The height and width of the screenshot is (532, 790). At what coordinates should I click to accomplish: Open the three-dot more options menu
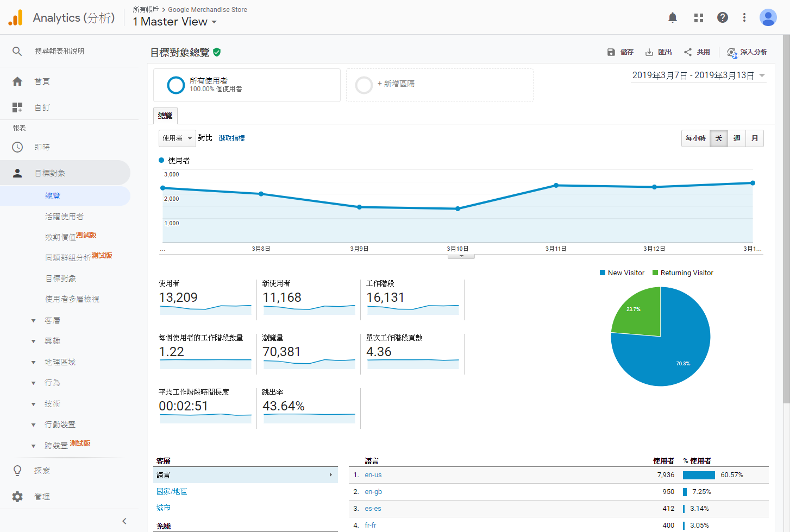(x=744, y=18)
